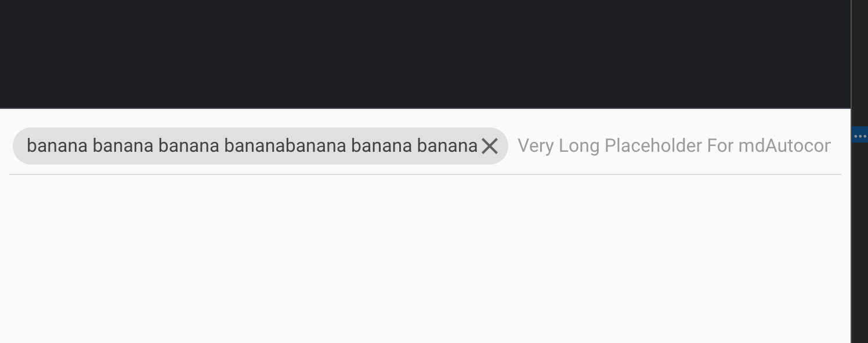Select the banana banana chip label
Image resolution: width=868 pixels, height=343 pixels.
click(249, 146)
